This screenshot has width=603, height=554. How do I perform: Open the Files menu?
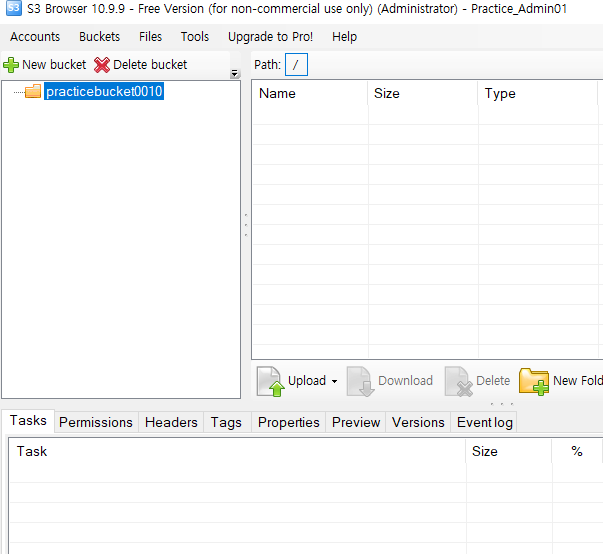click(x=150, y=37)
